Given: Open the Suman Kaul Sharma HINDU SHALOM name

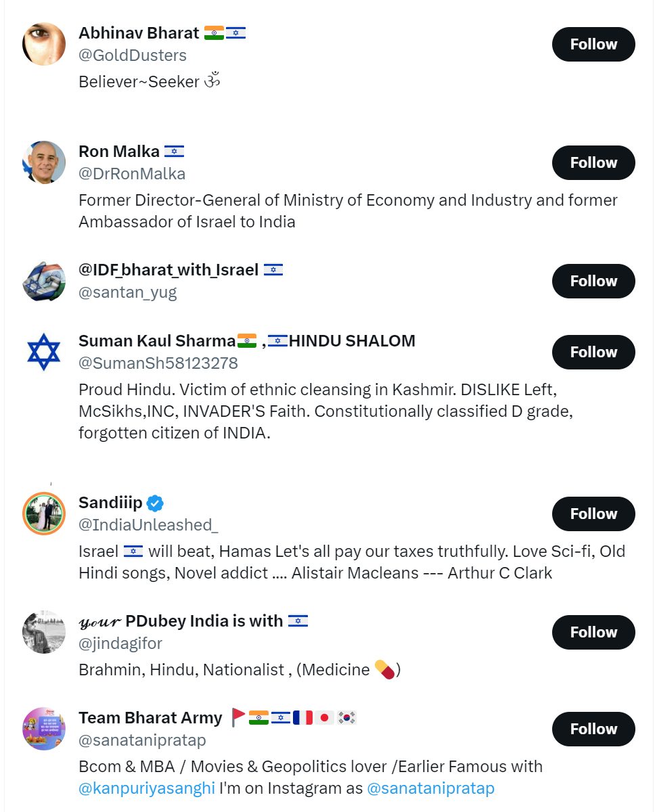Looking at the screenshot, I should click(x=247, y=341).
